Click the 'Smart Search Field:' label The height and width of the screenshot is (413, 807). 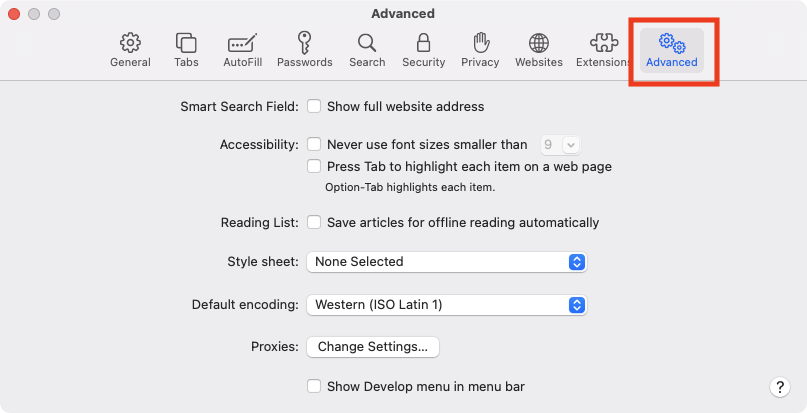click(239, 107)
